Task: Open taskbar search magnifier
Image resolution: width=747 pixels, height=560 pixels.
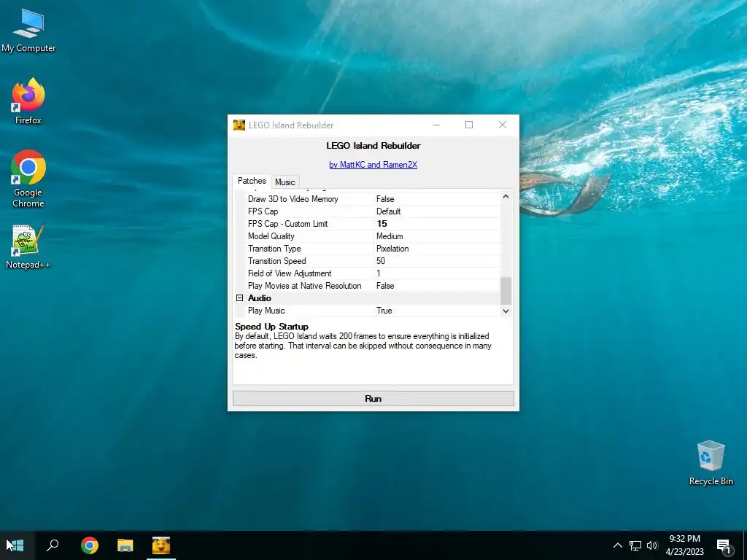Action: coord(53,545)
